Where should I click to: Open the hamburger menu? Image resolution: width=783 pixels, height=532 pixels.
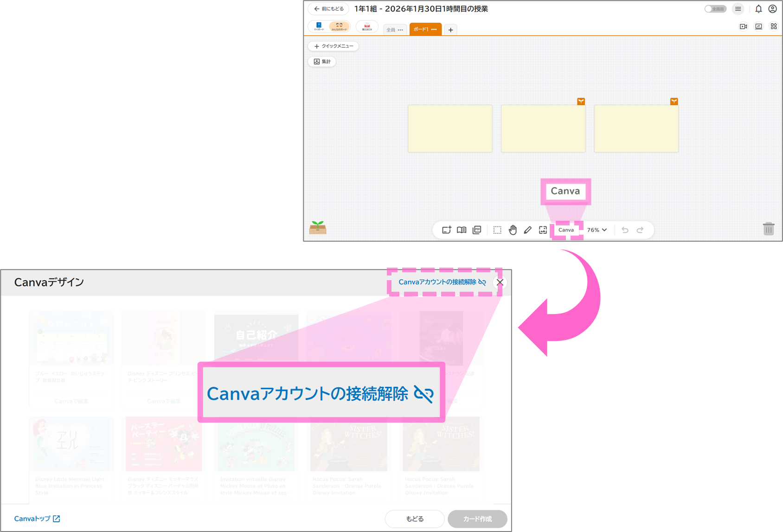[x=738, y=9]
